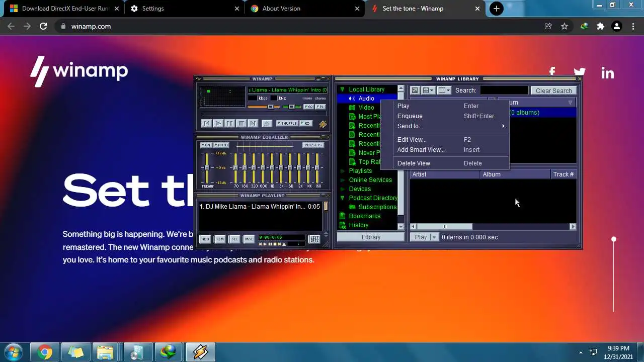This screenshot has height=362, width=644.
Task: Open the Play button dropdown arrow in library
Action: 434,237
